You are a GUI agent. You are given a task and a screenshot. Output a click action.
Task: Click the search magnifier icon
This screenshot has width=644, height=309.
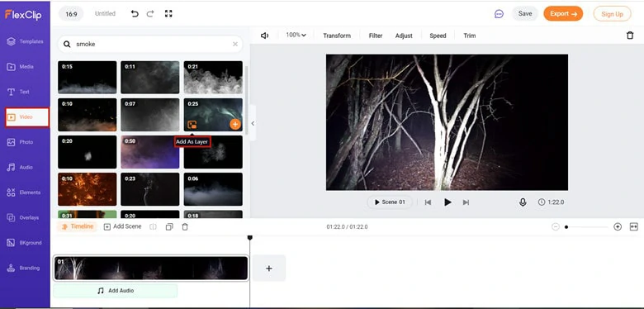(x=68, y=44)
